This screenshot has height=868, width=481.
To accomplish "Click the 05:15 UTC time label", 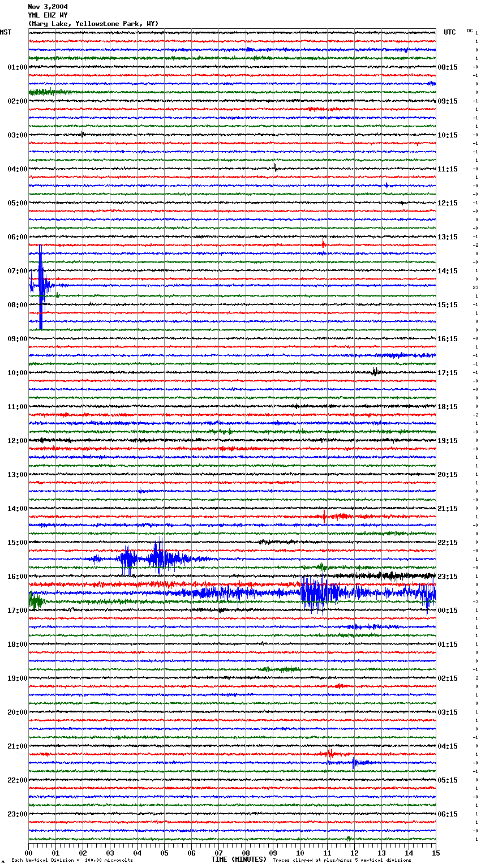I will [448, 780].
